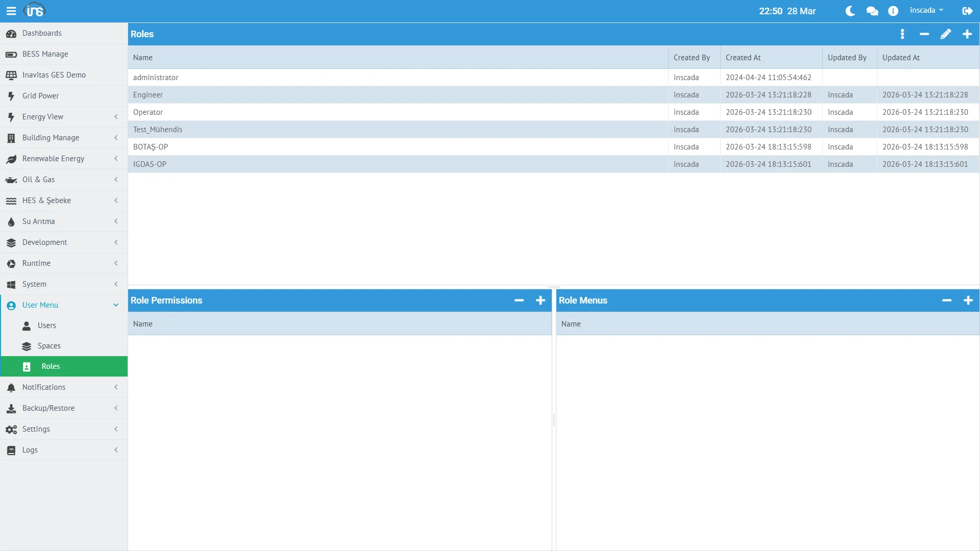Open the inscada user dropdown
This screenshot has height=551, width=980.
tap(926, 10)
